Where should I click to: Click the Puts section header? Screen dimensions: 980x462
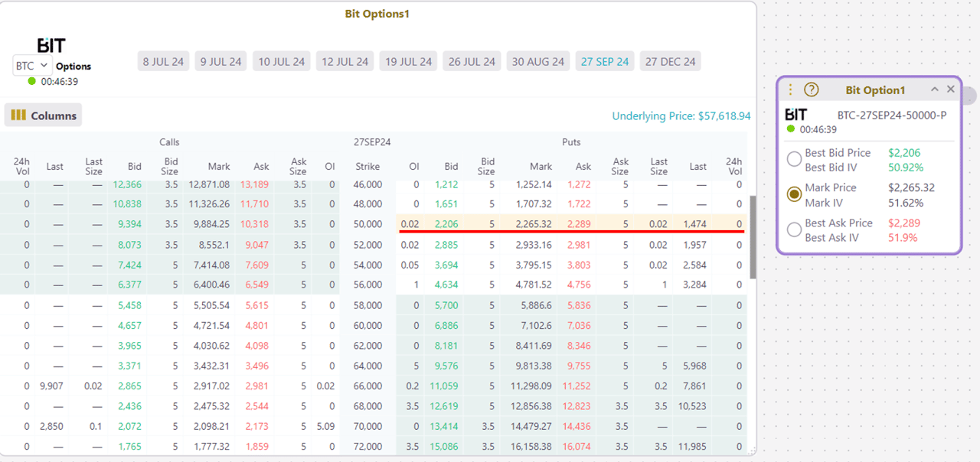click(571, 142)
